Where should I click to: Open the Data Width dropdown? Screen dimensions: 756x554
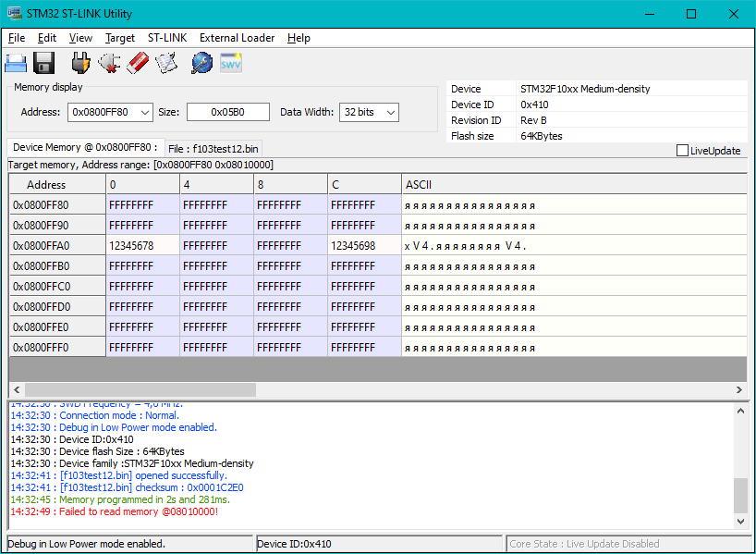pyautogui.click(x=391, y=113)
